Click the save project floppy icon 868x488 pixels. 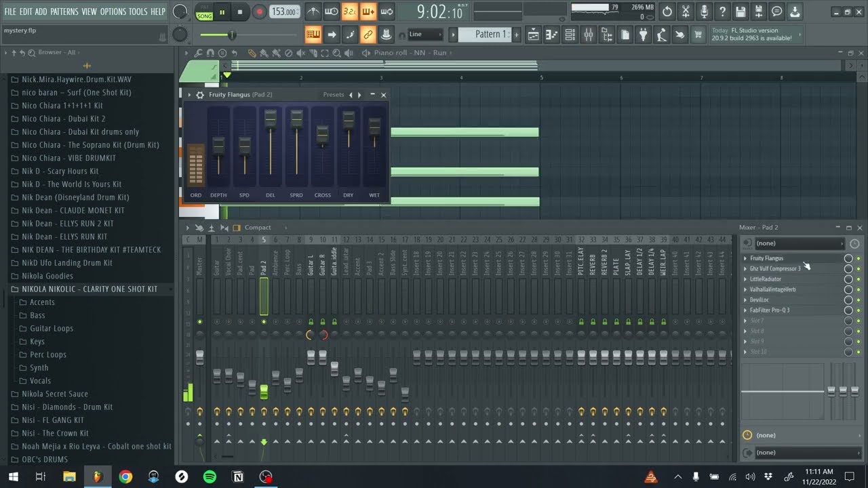(x=741, y=12)
